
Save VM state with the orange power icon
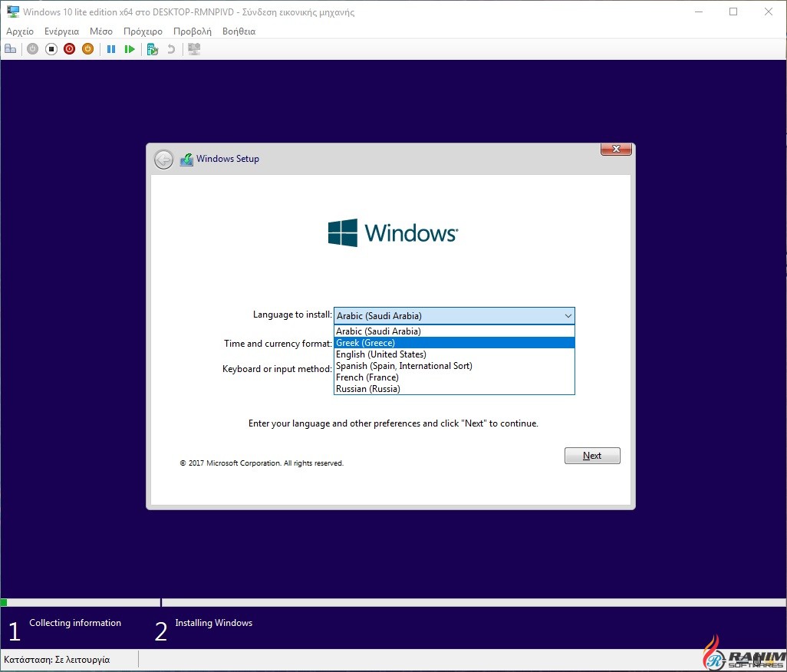tap(88, 49)
